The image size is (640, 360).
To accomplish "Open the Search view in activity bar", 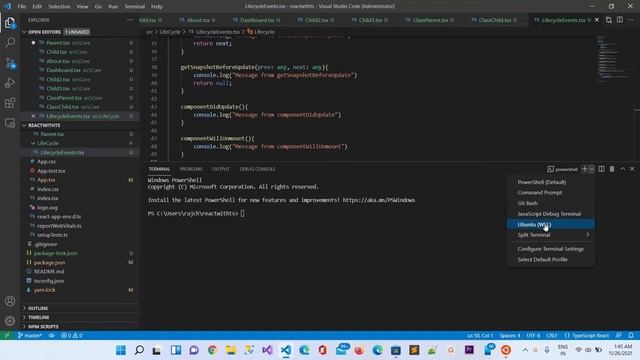I will 10,42.
